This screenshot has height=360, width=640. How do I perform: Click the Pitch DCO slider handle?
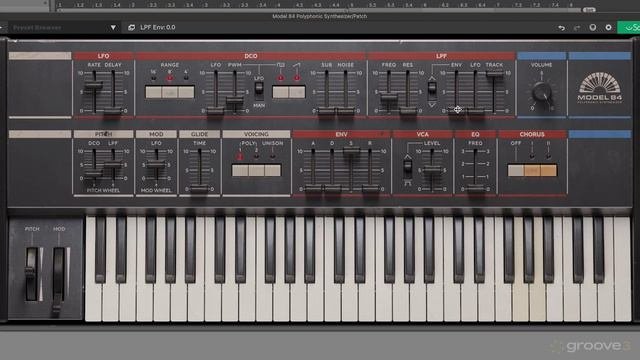click(94, 174)
